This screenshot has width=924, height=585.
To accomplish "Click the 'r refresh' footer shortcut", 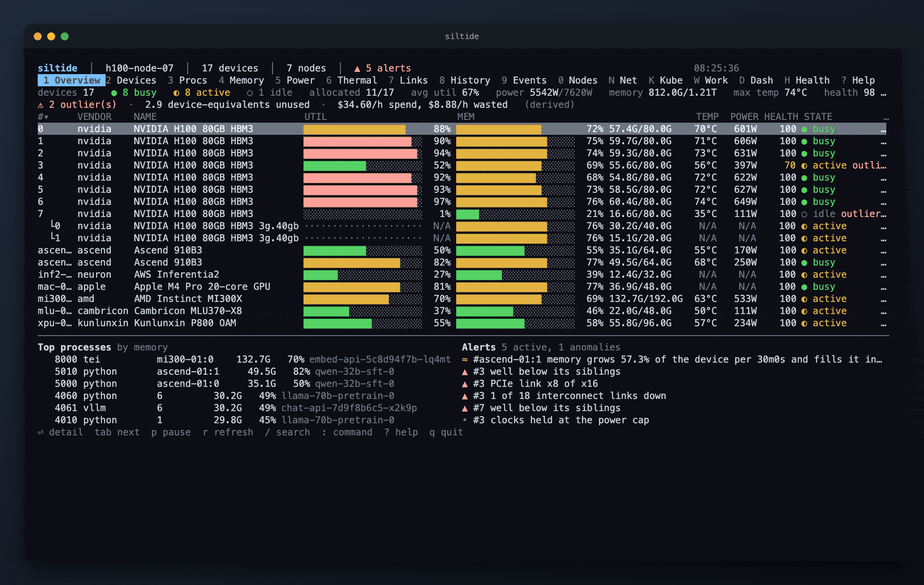I will tap(228, 432).
